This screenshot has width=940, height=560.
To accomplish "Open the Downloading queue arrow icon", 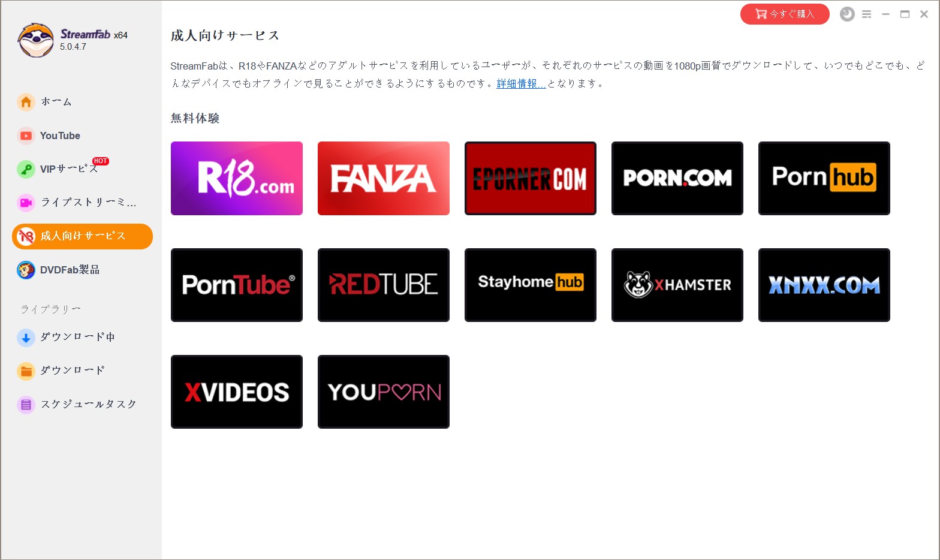I will click(26, 338).
